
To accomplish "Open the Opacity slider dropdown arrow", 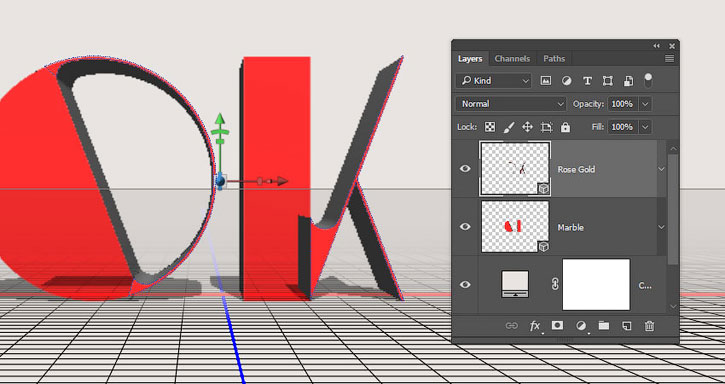I will 645,104.
